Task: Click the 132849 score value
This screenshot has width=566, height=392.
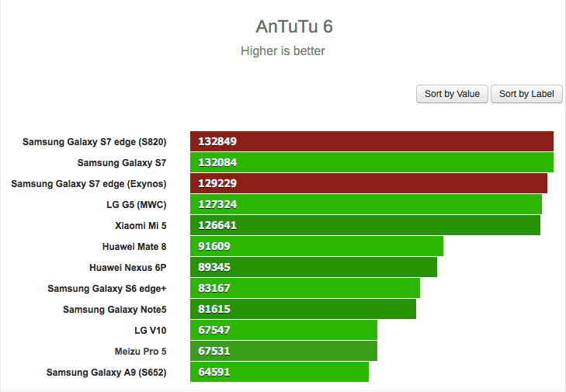Action: pyautogui.click(x=217, y=141)
